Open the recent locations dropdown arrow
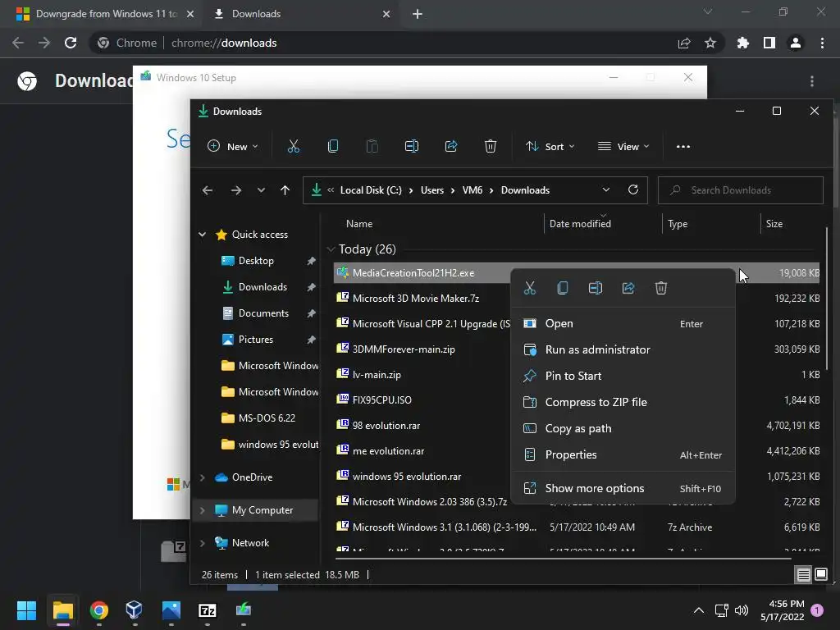The width and height of the screenshot is (840, 630). pyautogui.click(x=261, y=190)
